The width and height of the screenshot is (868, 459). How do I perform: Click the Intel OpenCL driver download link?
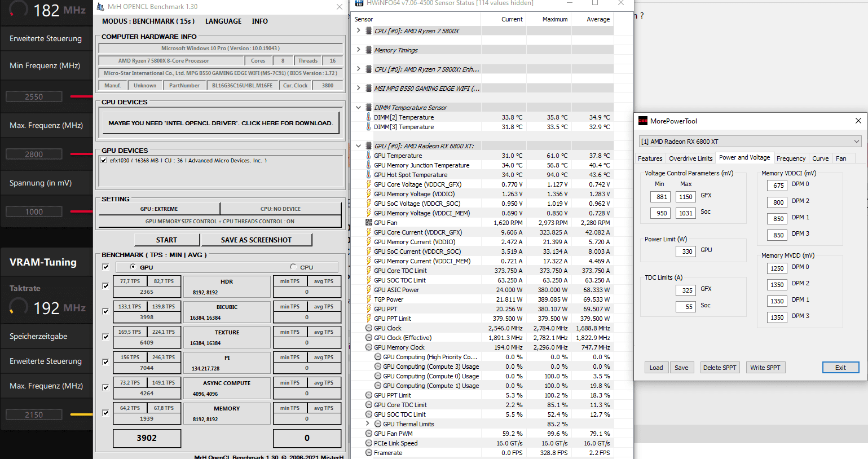221,123
